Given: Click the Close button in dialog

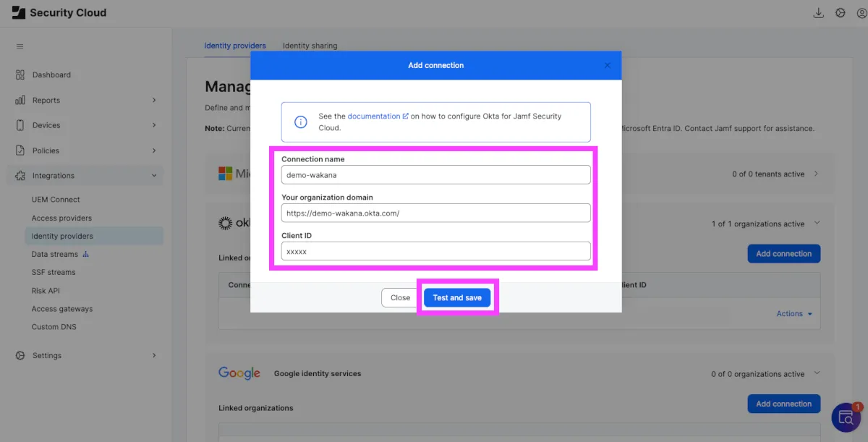Looking at the screenshot, I should click(400, 297).
